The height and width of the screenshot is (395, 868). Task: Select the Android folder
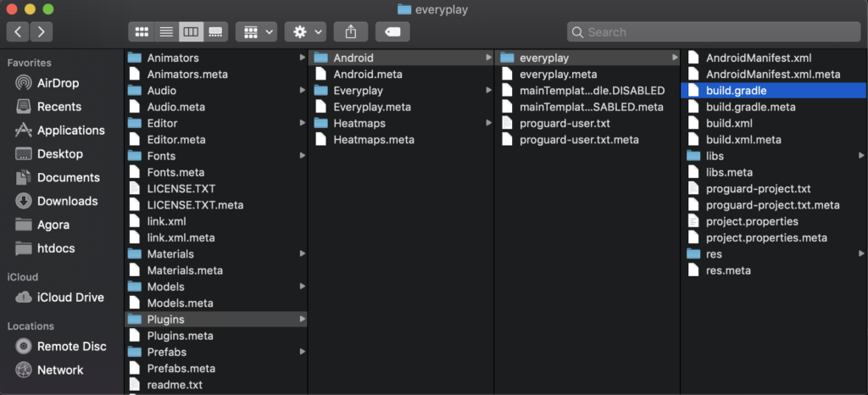[x=401, y=58]
